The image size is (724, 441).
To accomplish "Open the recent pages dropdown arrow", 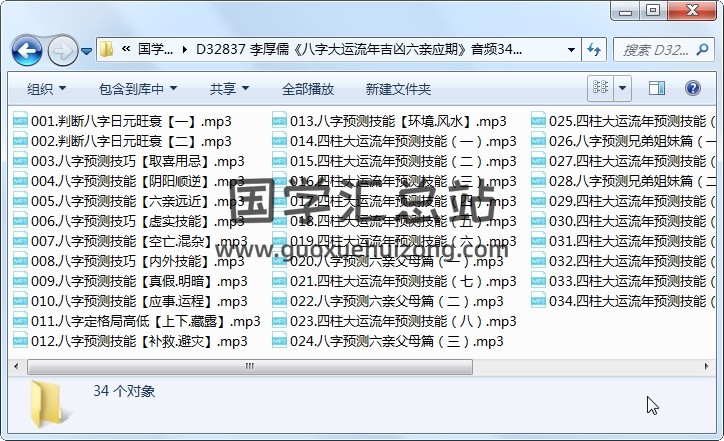I will pos(87,50).
